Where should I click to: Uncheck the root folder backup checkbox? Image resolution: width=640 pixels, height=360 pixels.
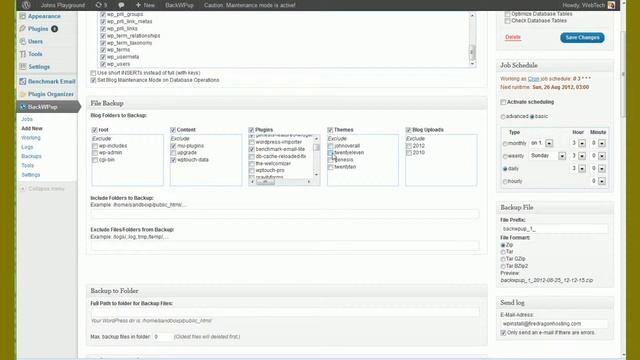point(95,130)
